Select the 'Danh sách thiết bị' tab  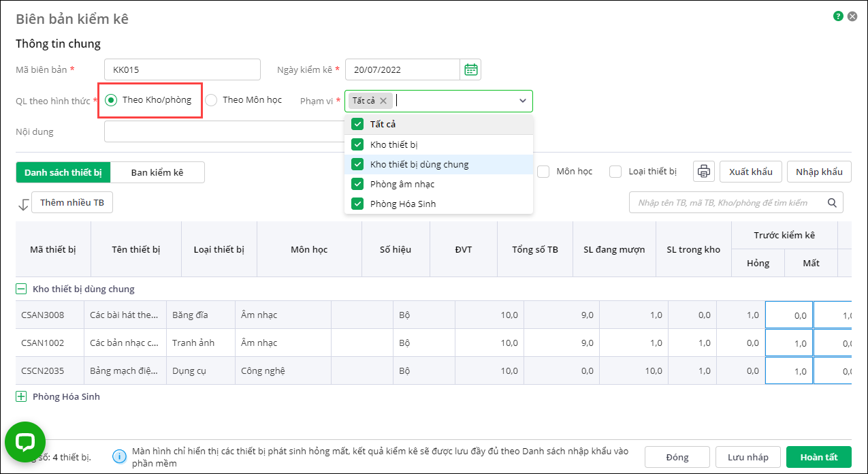pos(63,172)
